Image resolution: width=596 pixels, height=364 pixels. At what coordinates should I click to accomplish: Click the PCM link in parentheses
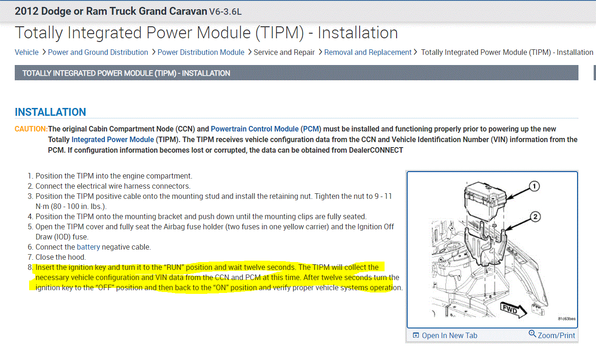click(x=312, y=129)
